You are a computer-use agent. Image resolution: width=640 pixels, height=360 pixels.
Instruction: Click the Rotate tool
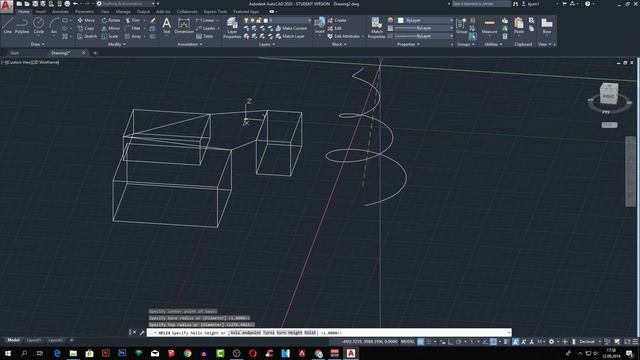pos(111,20)
